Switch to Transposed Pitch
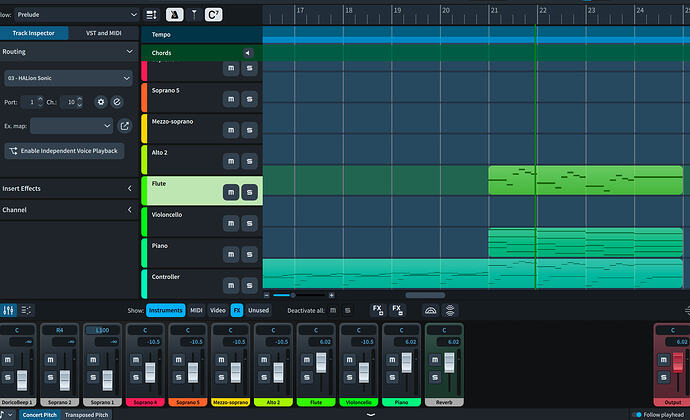690x420 pixels. coord(84,414)
